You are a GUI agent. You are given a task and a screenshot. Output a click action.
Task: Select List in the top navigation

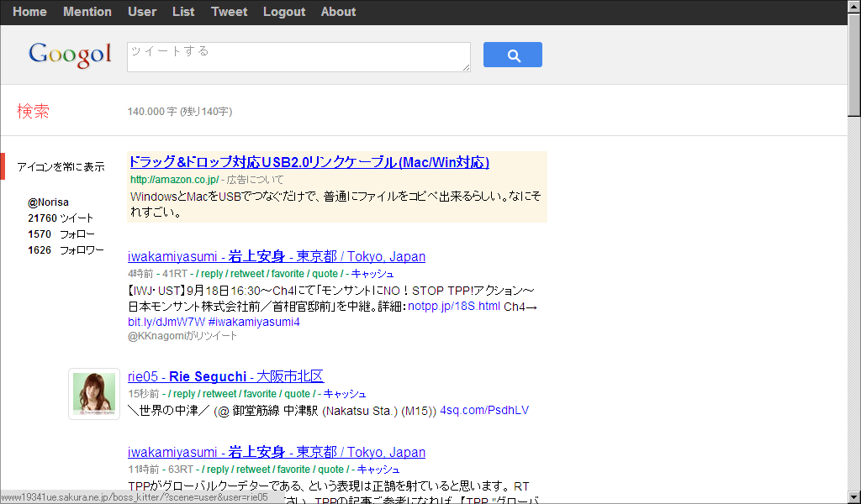(183, 12)
